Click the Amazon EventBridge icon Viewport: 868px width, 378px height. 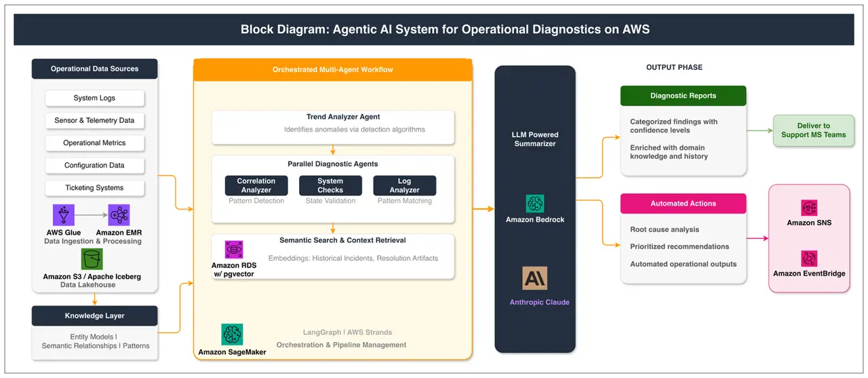tap(809, 259)
